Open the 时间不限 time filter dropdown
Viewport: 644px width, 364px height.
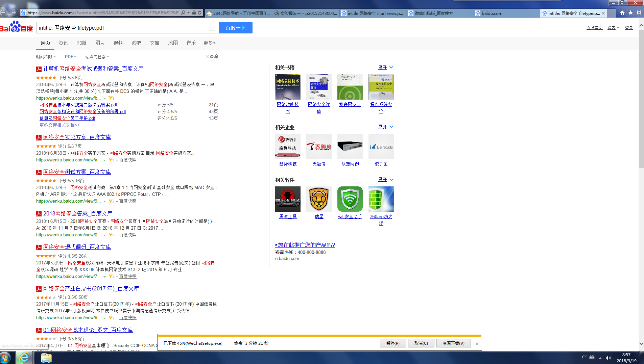[x=46, y=57]
